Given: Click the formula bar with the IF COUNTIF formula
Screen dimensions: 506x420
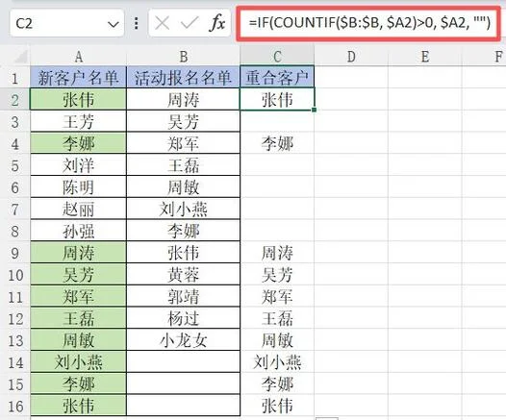Looking at the screenshot, I should click(x=369, y=23).
